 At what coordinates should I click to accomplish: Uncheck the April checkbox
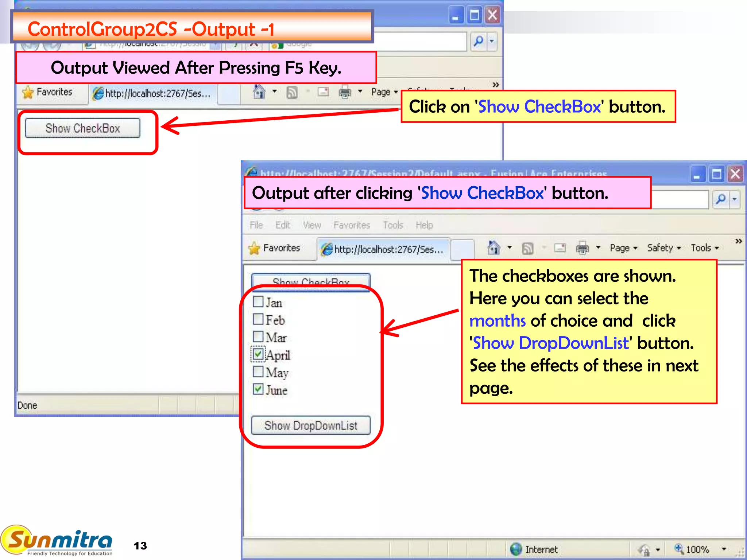tap(258, 354)
